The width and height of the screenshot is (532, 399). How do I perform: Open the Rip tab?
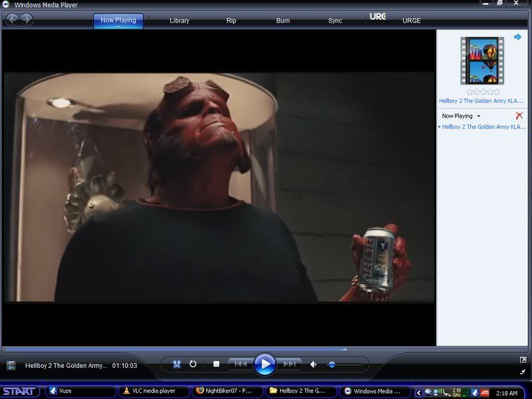(x=231, y=21)
